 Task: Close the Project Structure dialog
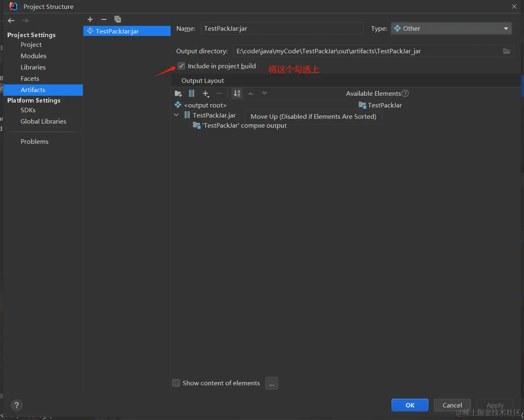point(514,6)
